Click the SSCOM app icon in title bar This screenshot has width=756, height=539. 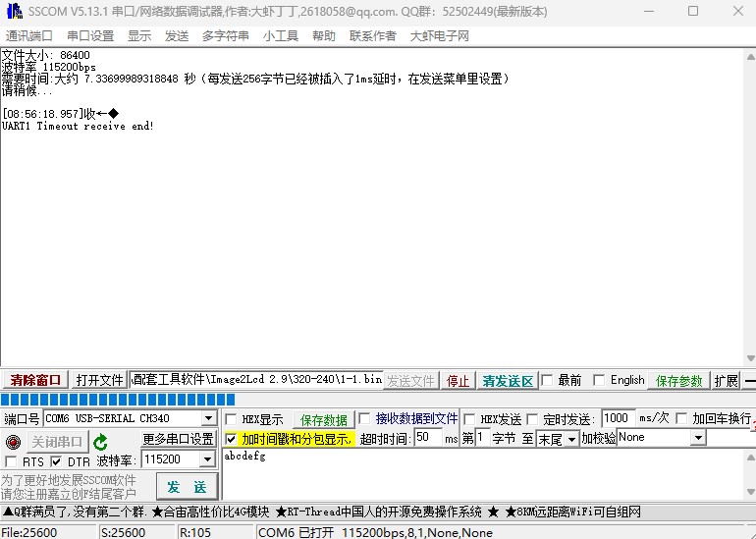click(15, 11)
